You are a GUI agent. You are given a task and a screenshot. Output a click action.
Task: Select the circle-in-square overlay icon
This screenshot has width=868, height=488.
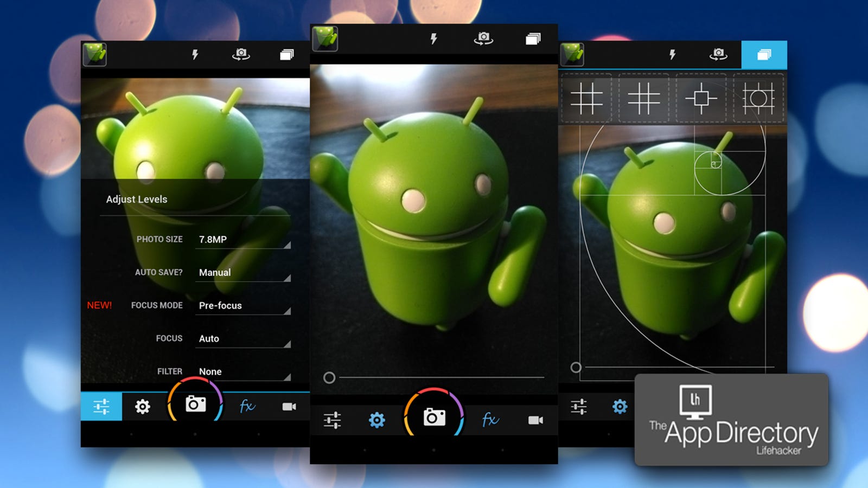[x=758, y=99]
